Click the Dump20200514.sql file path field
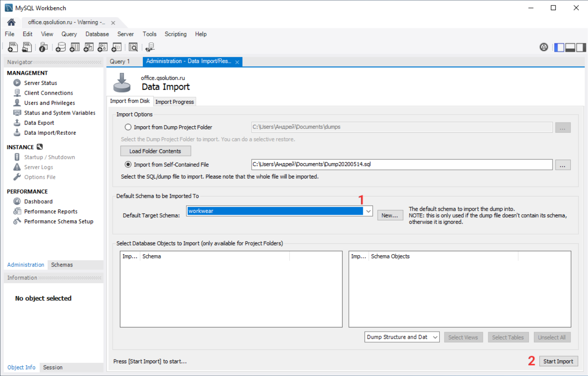Image resolution: width=588 pixels, height=376 pixels. tap(402, 164)
